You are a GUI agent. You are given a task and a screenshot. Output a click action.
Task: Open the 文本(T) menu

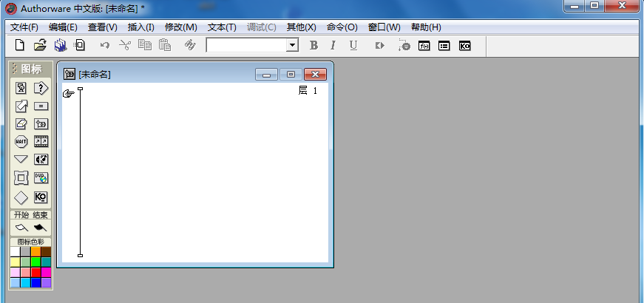click(x=222, y=27)
